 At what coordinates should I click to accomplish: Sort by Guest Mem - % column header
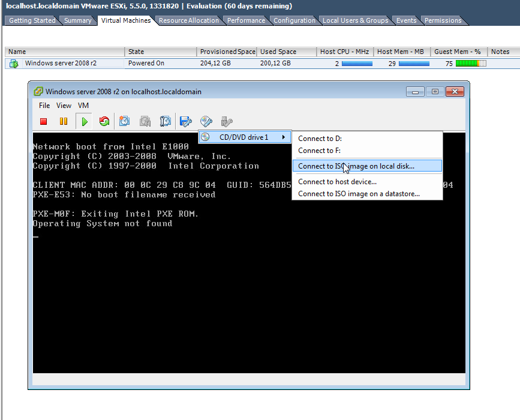[459, 52]
